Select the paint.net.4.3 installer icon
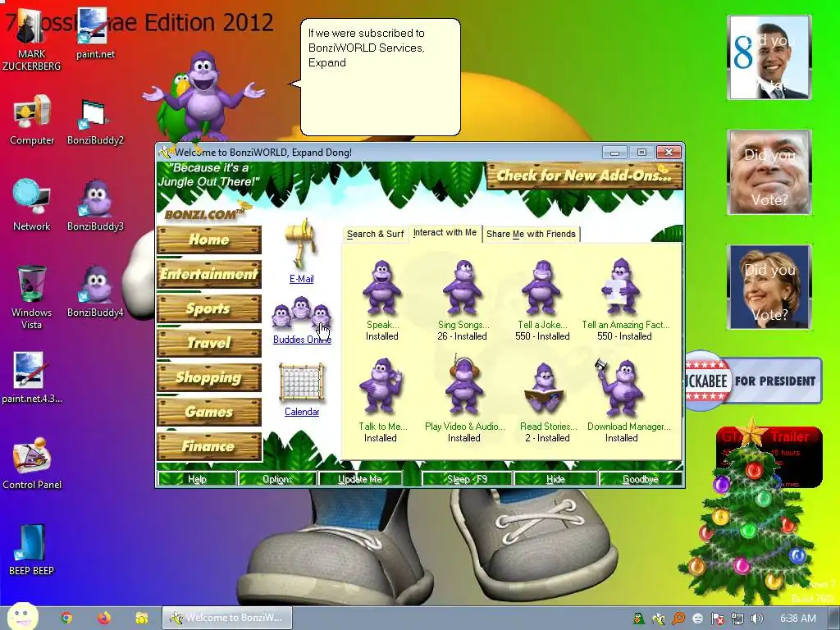 (x=32, y=377)
